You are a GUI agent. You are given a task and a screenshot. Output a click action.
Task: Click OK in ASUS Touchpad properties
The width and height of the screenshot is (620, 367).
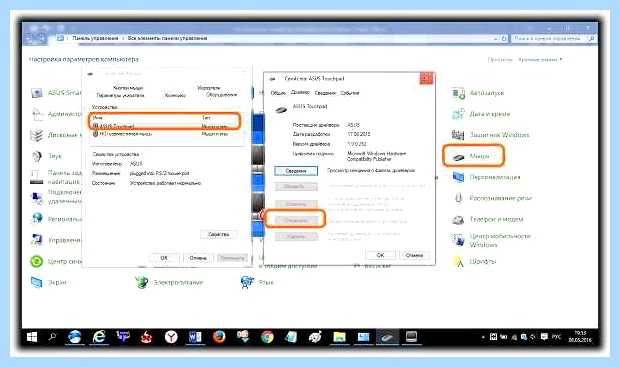tap(380, 255)
